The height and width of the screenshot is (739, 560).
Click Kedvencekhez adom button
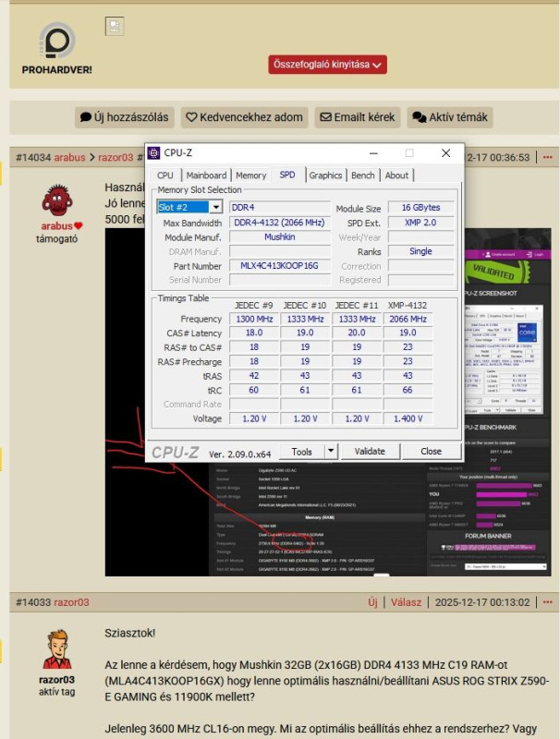244,117
